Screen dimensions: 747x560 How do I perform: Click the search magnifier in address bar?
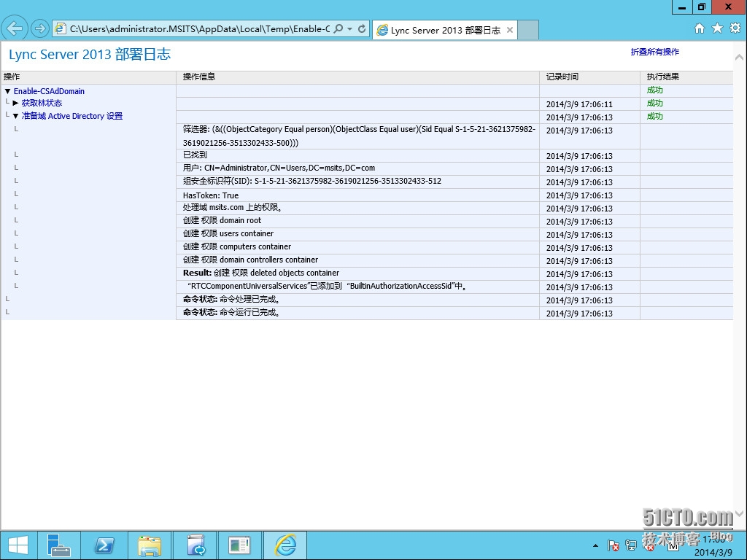tap(338, 28)
